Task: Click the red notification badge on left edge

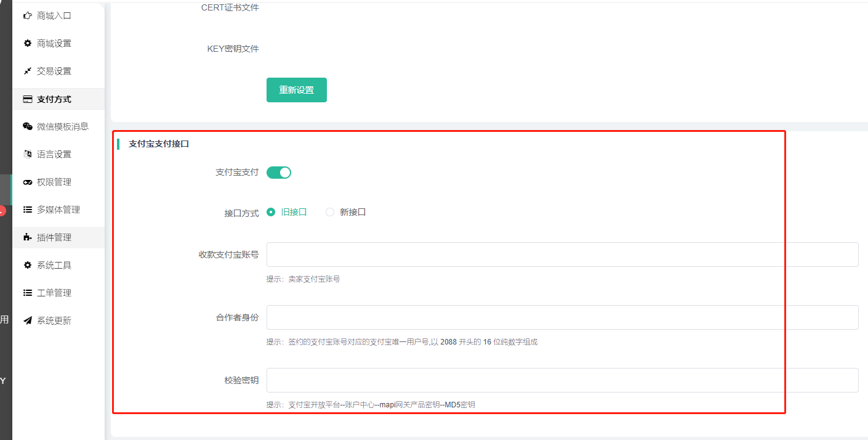Action: pyautogui.click(x=2, y=211)
